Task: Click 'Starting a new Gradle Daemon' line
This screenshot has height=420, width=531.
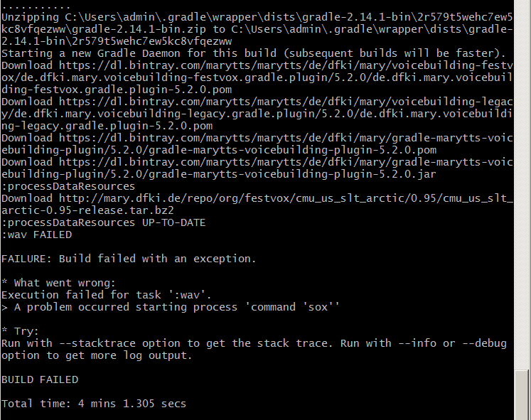Action: [253, 53]
